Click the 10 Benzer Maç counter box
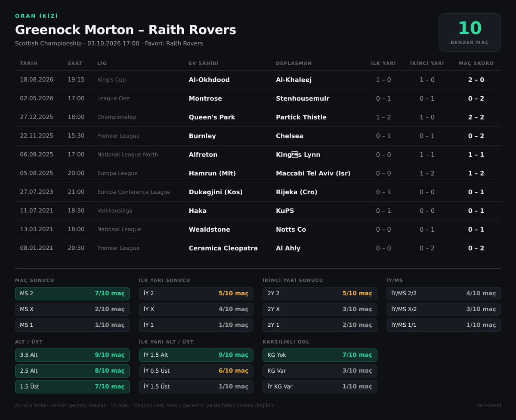Screen dimensions: 516x420 [x=470, y=33]
